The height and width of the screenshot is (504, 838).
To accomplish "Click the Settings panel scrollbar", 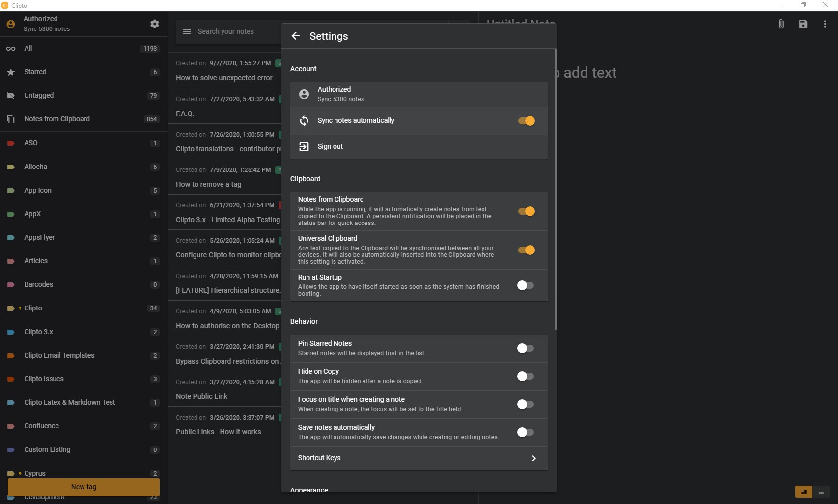I will pos(555,189).
